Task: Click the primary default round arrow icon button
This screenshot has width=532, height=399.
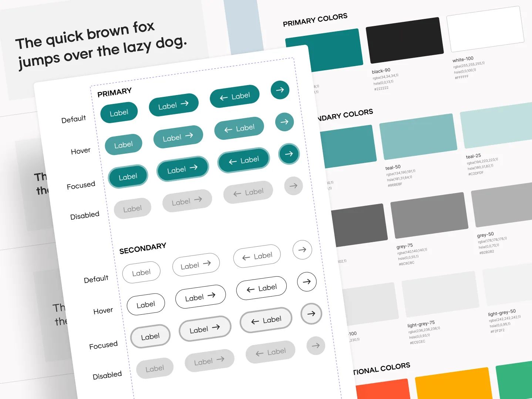Action: (x=280, y=90)
